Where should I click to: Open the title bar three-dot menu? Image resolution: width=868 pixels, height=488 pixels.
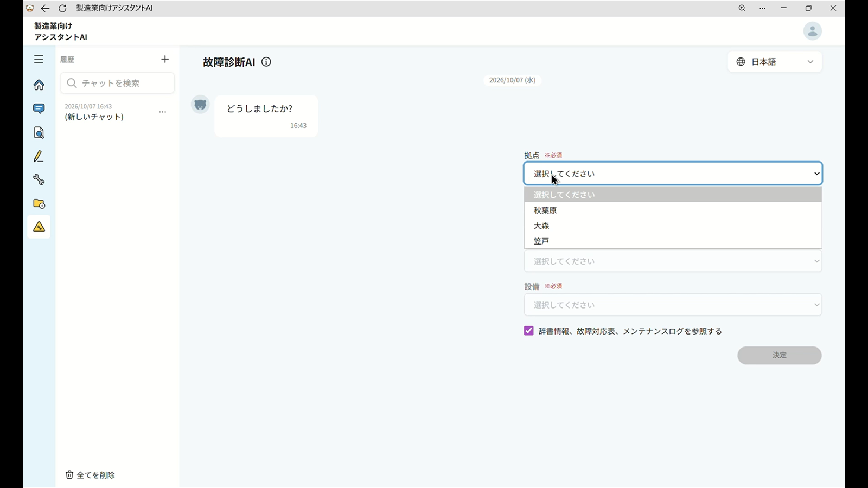[762, 8]
